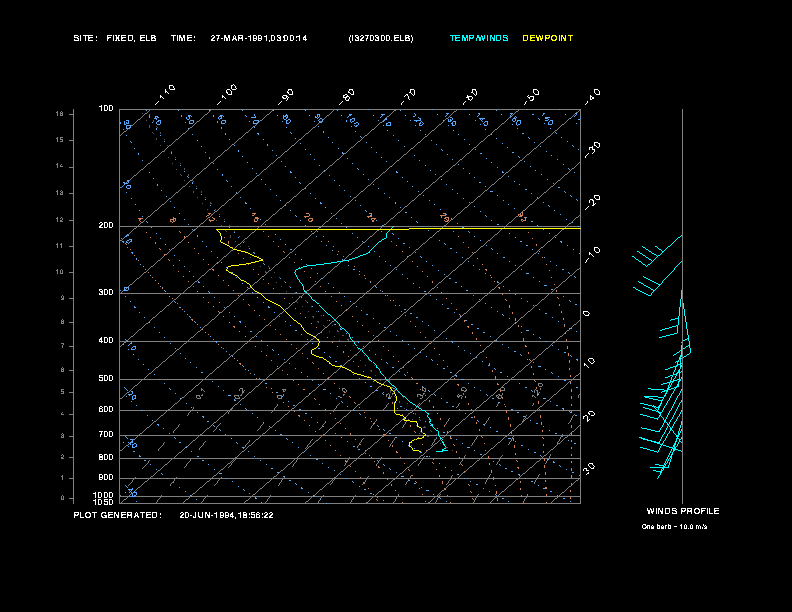Click the 500 pressure level label
The height and width of the screenshot is (612, 792).
pos(106,379)
